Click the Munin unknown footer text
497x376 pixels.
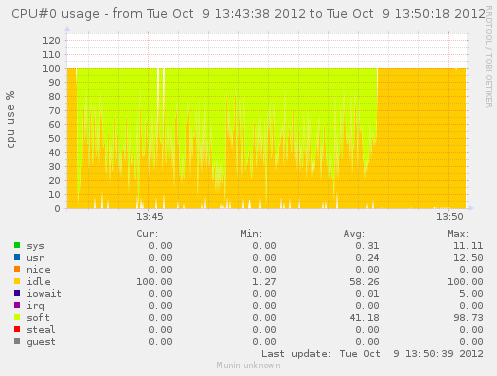[248, 365]
